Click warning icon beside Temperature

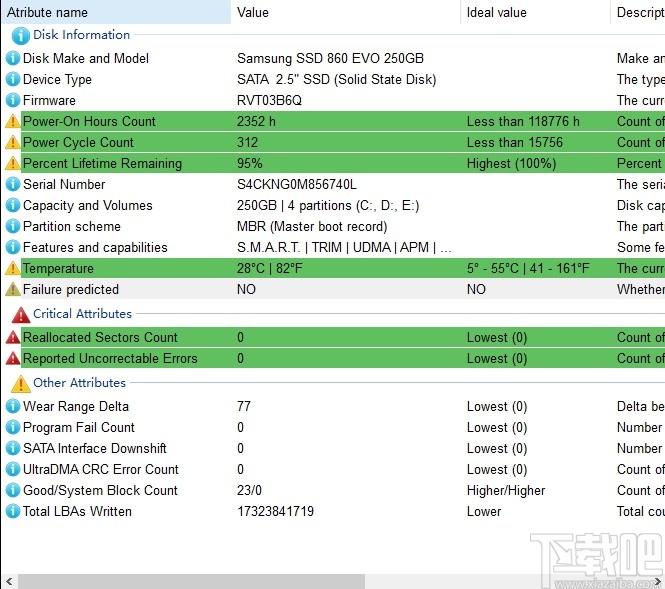click(13, 268)
